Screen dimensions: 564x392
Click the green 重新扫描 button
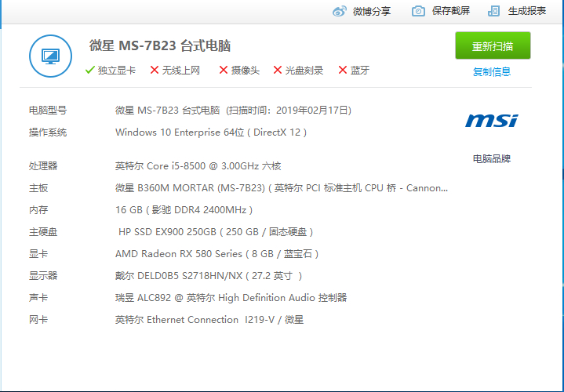493,45
